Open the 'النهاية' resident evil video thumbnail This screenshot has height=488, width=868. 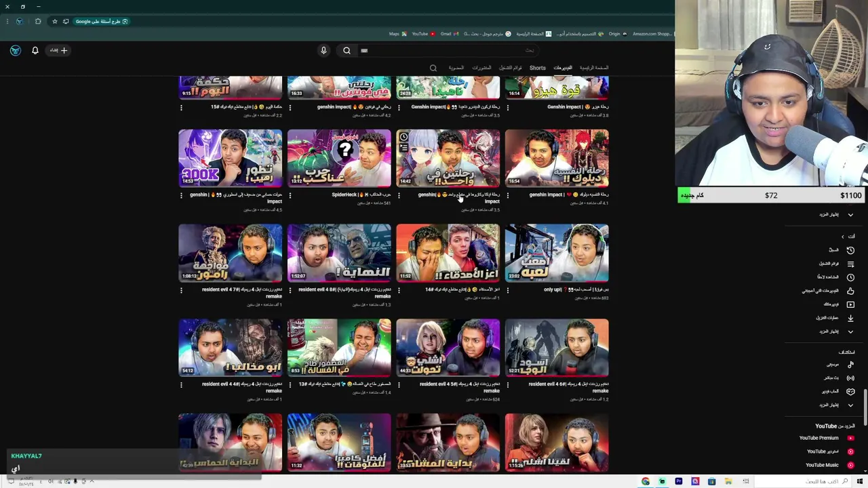(x=339, y=253)
